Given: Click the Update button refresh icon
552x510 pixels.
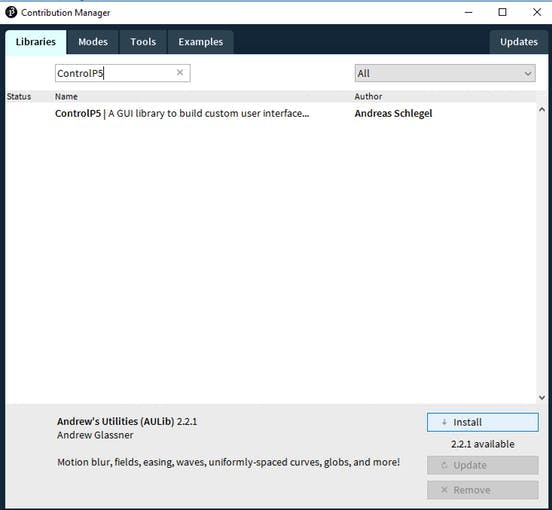Looking at the screenshot, I should (444, 465).
